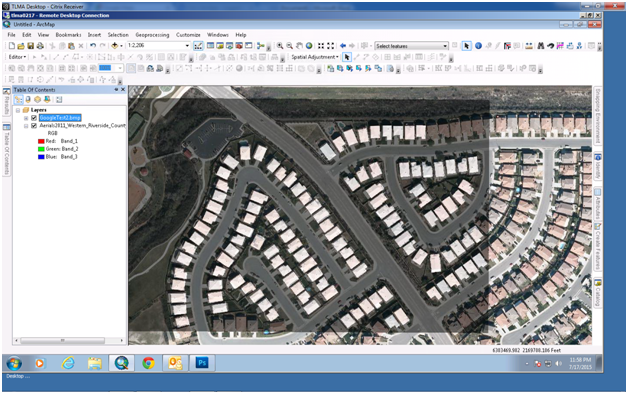This screenshot has width=628, height=394.
Task: Open the Insert menu
Action: [95, 35]
